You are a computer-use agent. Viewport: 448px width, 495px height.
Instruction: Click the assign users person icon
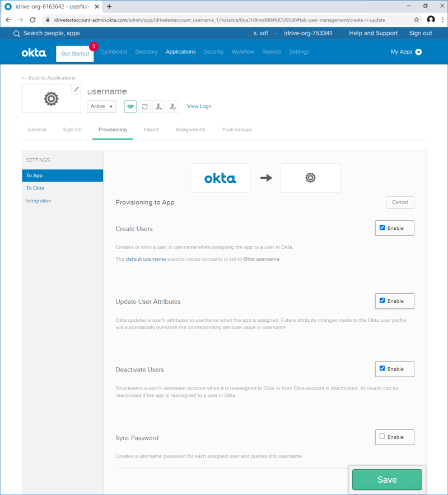click(158, 107)
